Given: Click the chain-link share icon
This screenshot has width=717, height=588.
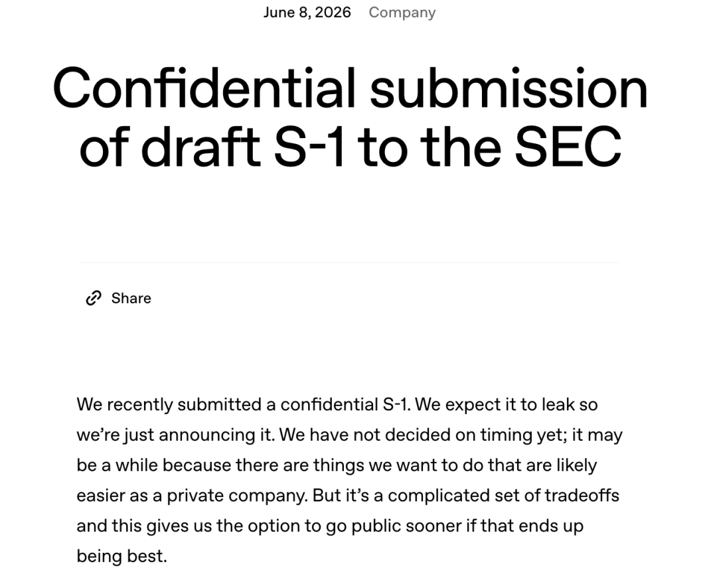Looking at the screenshot, I should pyautogui.click(x=94, y=298).
